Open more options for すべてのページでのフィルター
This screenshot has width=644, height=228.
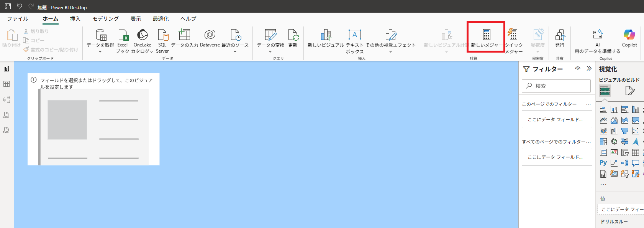click(588, 142)
